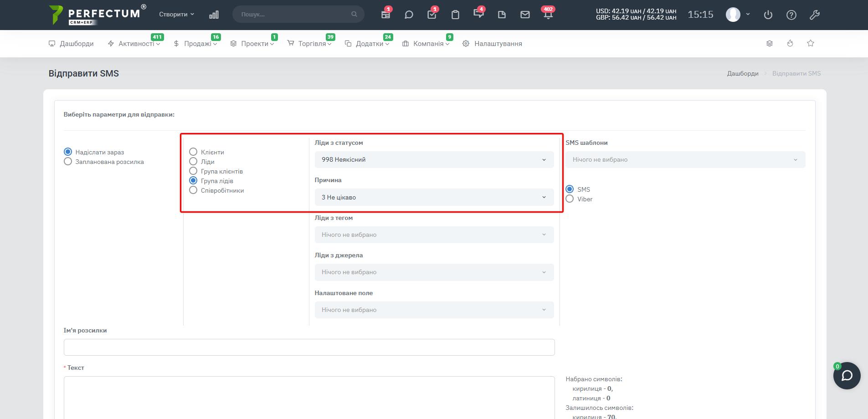
Task: Expand the Ліди з статусом dropdown
Action: [434, 160]
